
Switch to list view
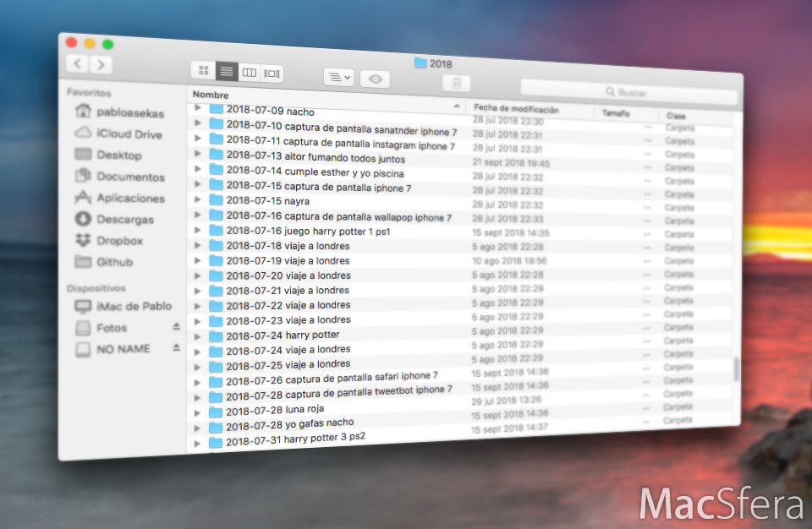click(227, 72)
